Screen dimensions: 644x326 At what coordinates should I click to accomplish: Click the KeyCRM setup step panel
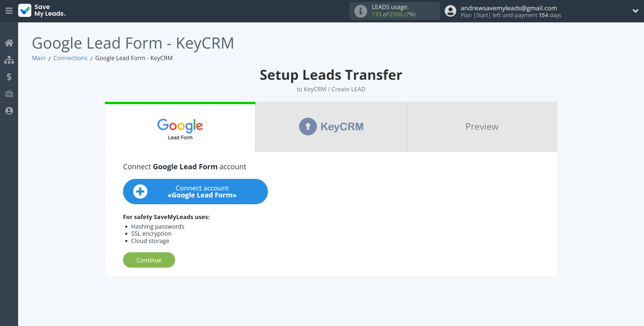pyautogui.click(x=331, y=127)
